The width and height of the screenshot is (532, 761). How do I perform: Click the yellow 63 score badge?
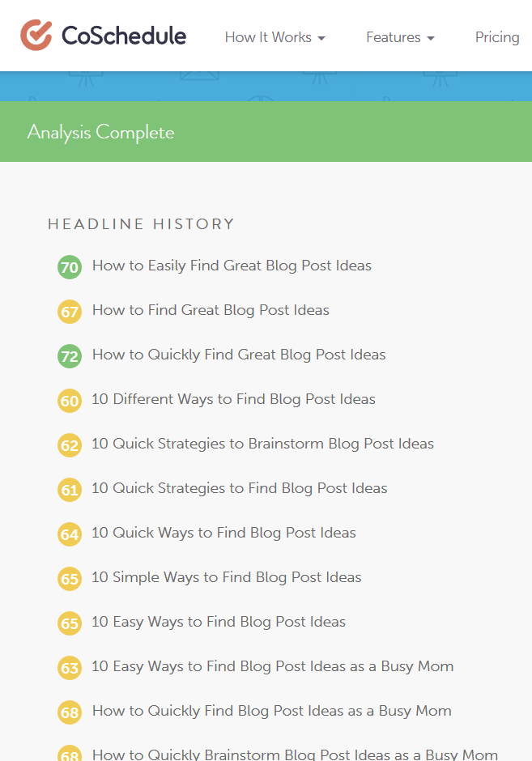70,668
